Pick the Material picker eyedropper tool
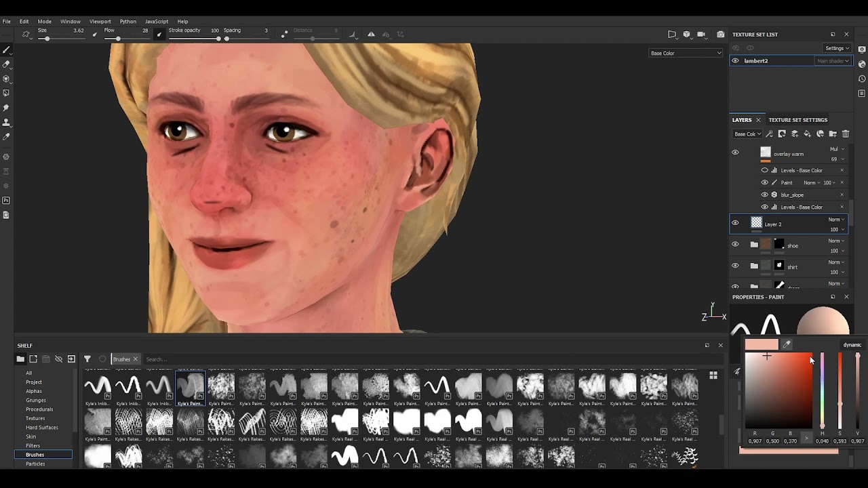 (6, 137)
